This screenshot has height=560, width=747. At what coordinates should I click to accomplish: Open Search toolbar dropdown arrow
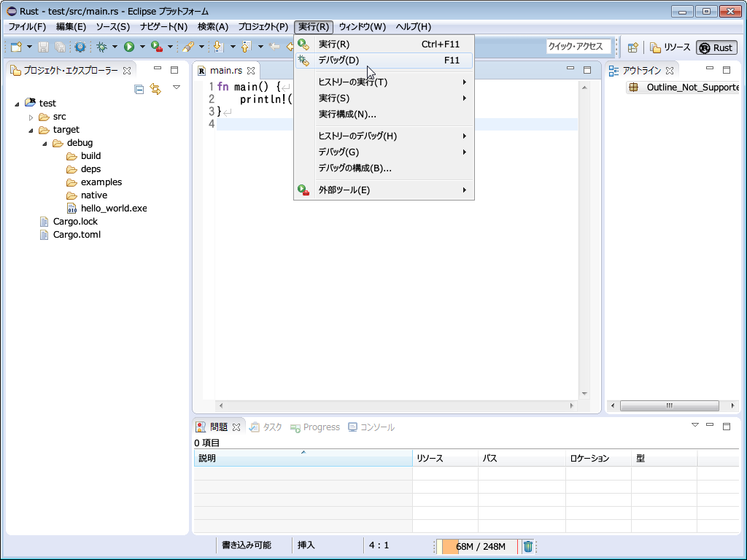pos(201,47)
